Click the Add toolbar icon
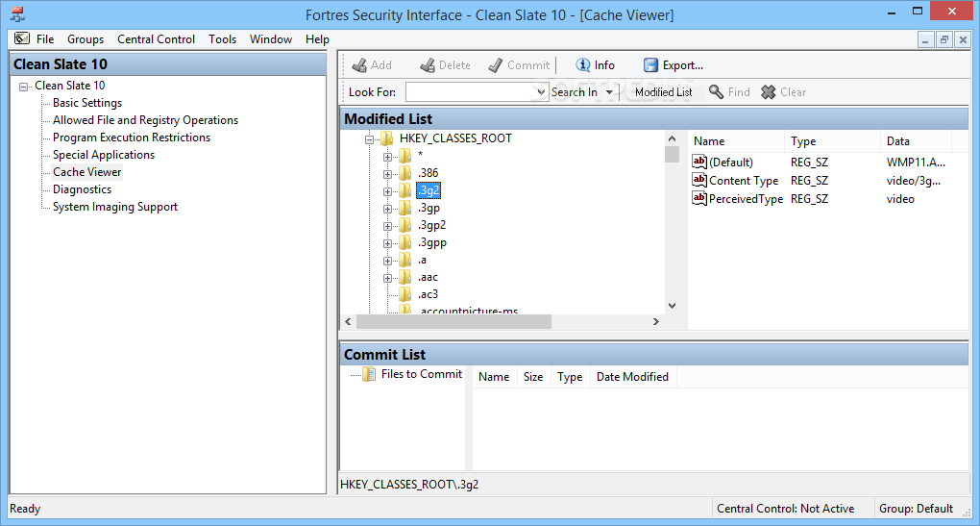This screenshot has width=980, height=526. click(359, 65)
